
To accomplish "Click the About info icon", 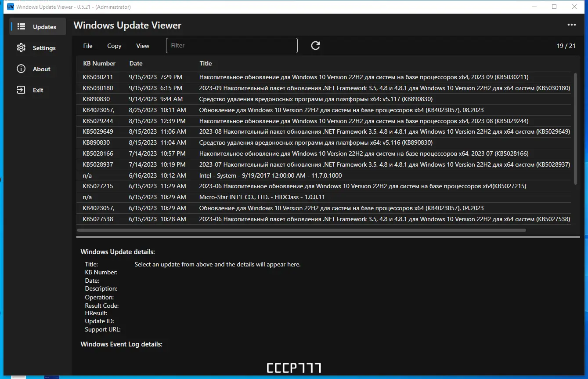I will (x=21, y=69).
